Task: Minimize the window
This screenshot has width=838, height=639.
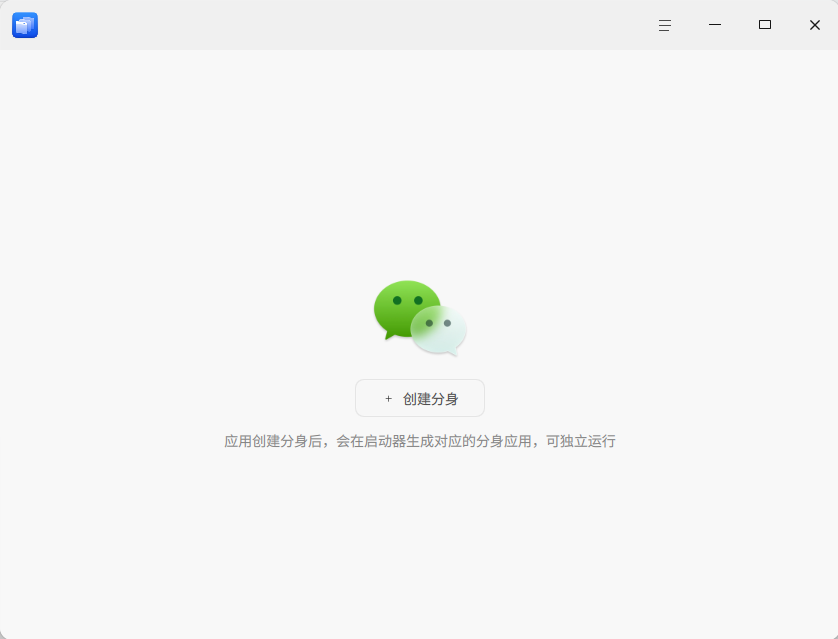Action: pos(715,25)
